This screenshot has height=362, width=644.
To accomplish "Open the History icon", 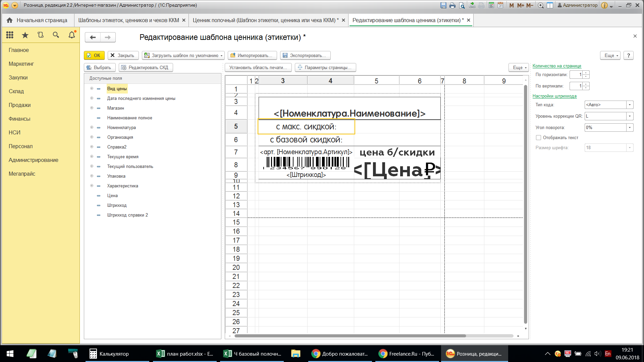I will [x=41, y=35].
